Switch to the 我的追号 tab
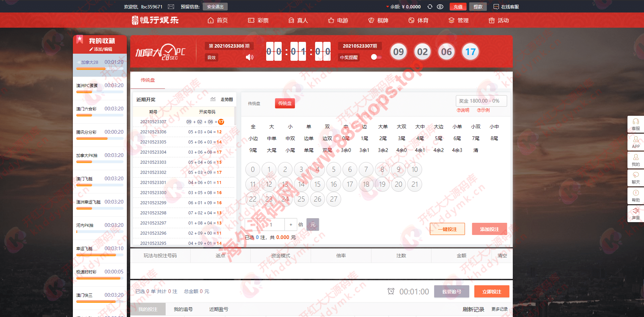This screenshot has width=644, height=317. click(x=183, y=309)
